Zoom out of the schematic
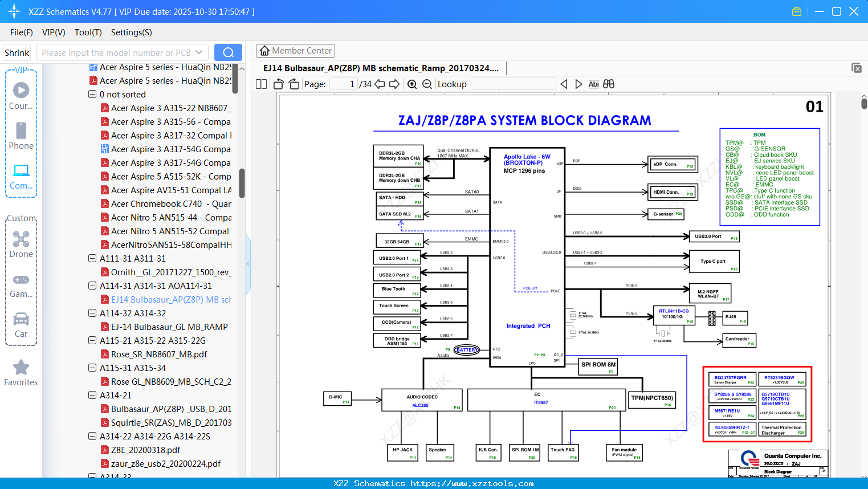The image size is (868, 489). (427, 84)
